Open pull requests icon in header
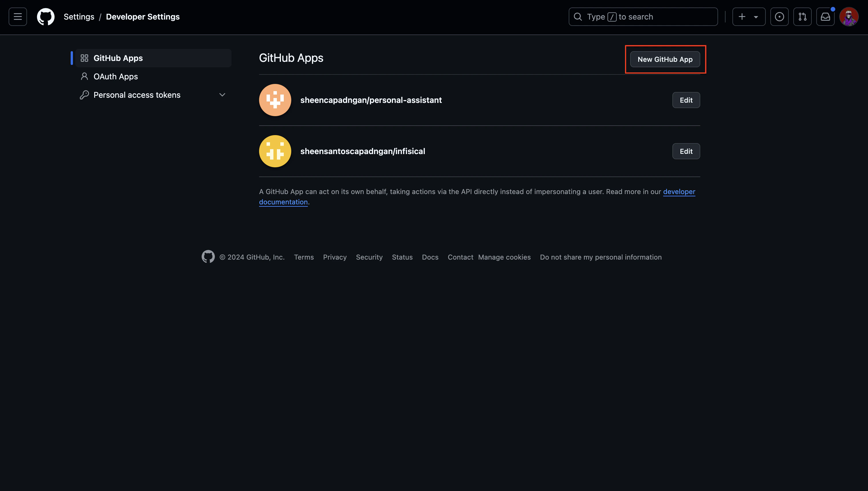This screenshot has width=868, height=491. click(802, 16)
